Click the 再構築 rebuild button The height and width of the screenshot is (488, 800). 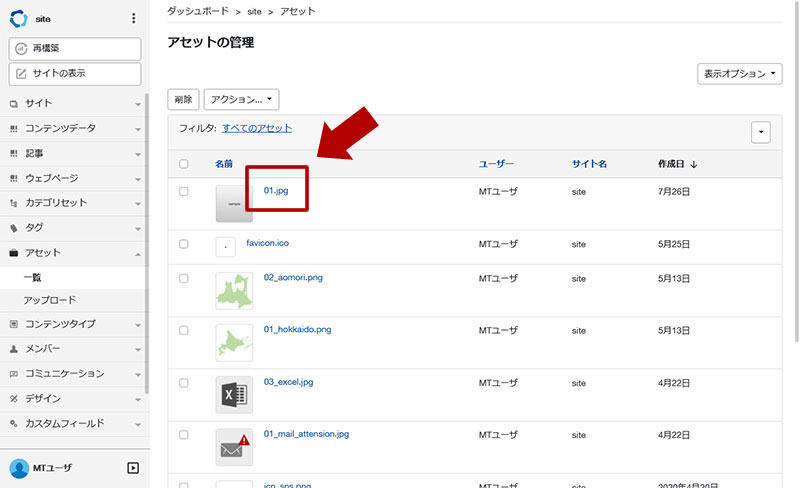pos(75,48)
